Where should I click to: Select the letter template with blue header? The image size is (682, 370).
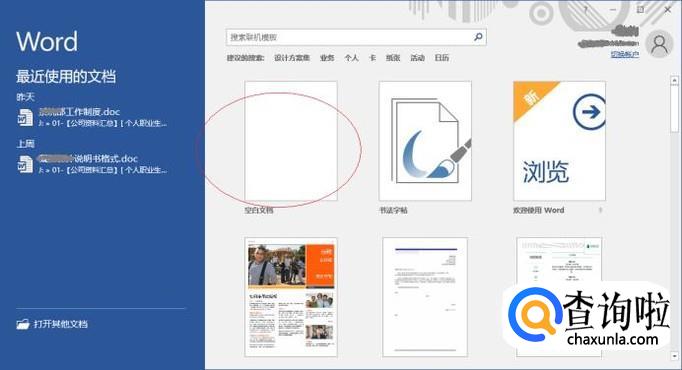point(425,297)
